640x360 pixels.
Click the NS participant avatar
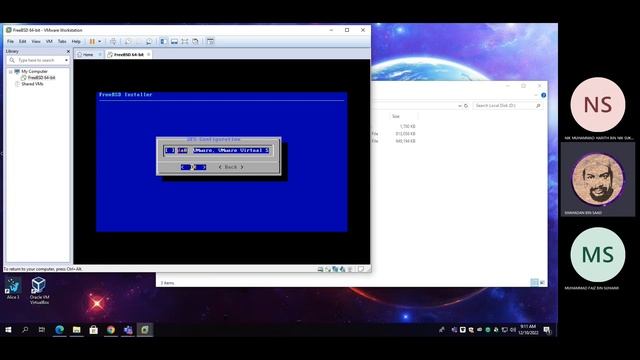(598, 104)
